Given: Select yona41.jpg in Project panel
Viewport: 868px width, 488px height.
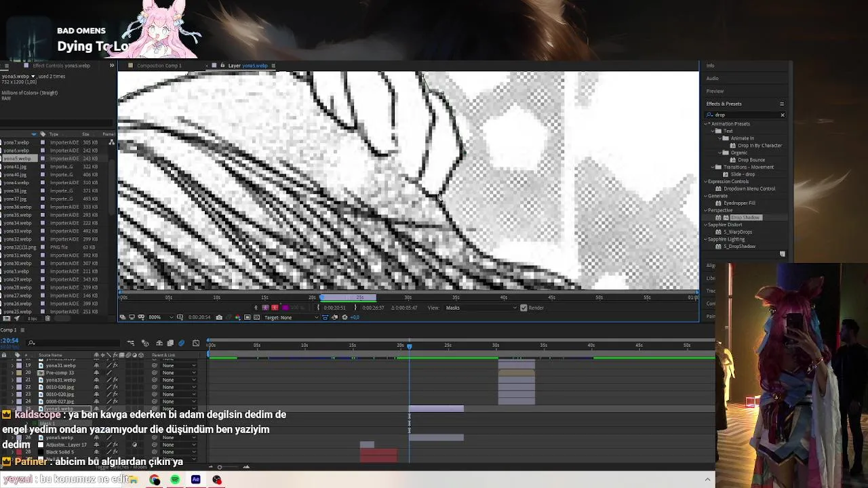Looking at the screenshot, I should point(15,167).
